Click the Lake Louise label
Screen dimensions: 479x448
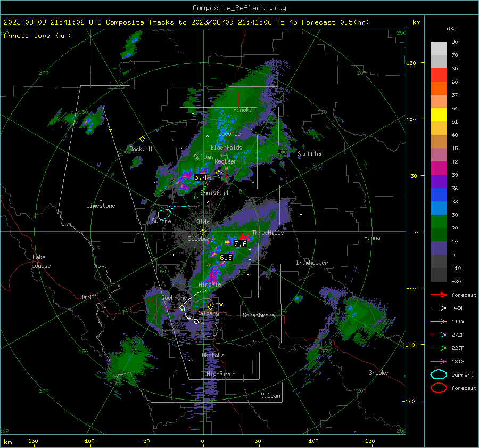pos(41,262)
